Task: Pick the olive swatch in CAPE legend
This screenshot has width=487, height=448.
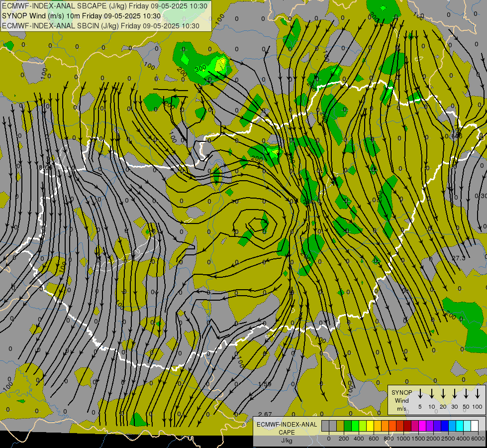Action: coord(340,426)
